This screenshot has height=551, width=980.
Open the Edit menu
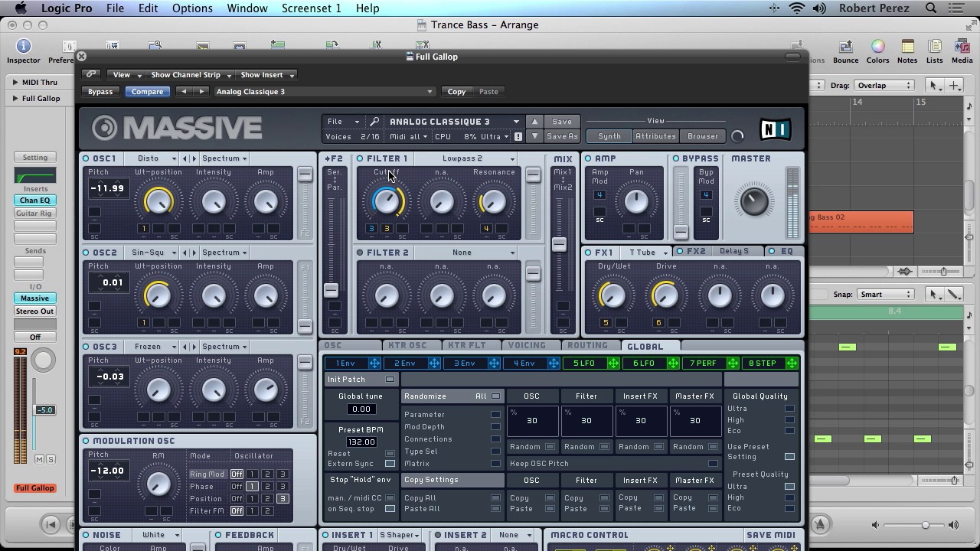pos(148,8)
